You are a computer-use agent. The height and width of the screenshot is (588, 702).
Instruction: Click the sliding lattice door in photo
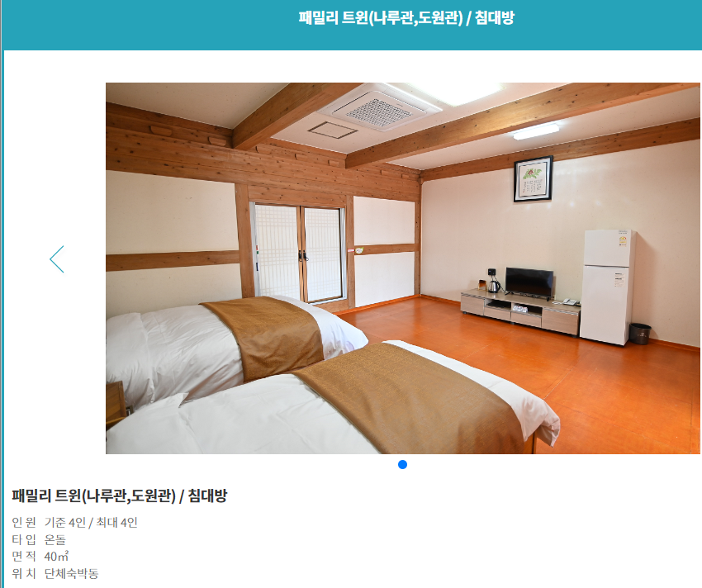pyautogui.click(x=298, y=253)
